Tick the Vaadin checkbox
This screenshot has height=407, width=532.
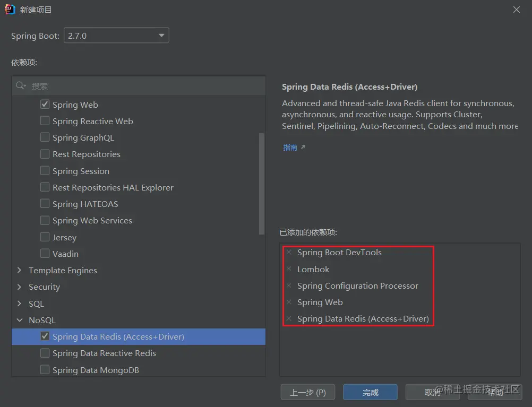45,253
